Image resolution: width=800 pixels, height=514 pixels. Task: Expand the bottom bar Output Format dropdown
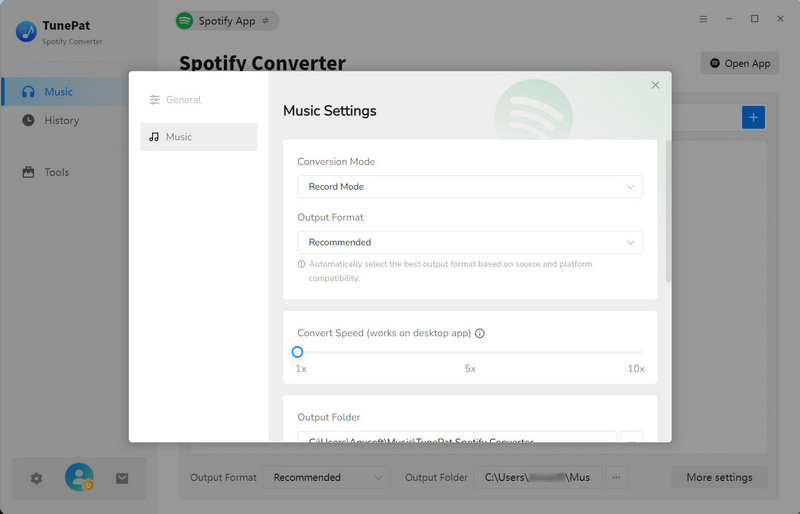327,478
